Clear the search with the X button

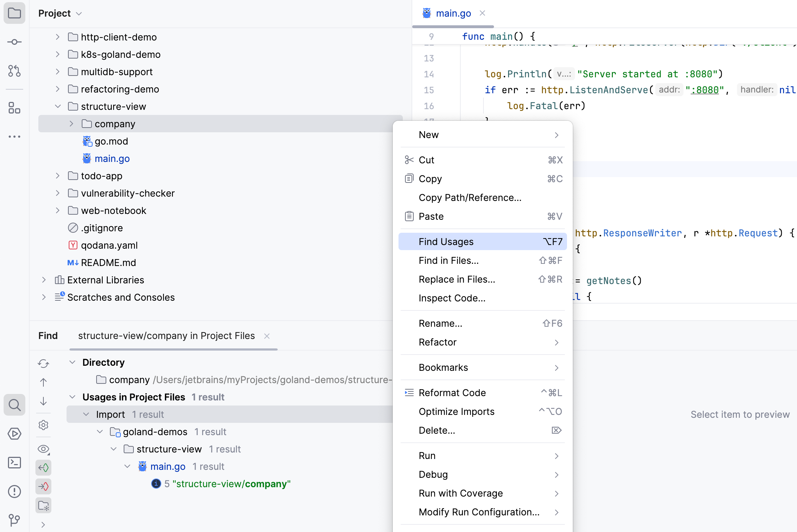[x=267, y=336]
